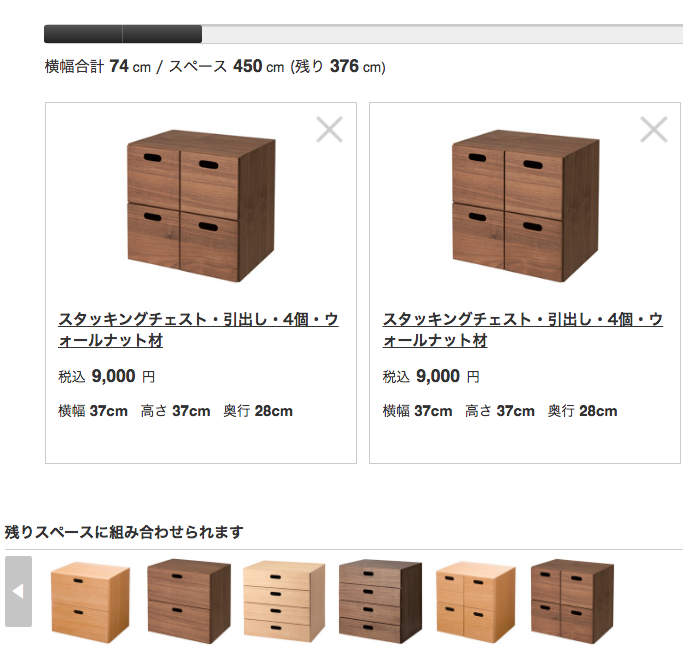Add the walnut two-drawer chest
The width and height of the screenshot is (683, 652).
[189, 601]
